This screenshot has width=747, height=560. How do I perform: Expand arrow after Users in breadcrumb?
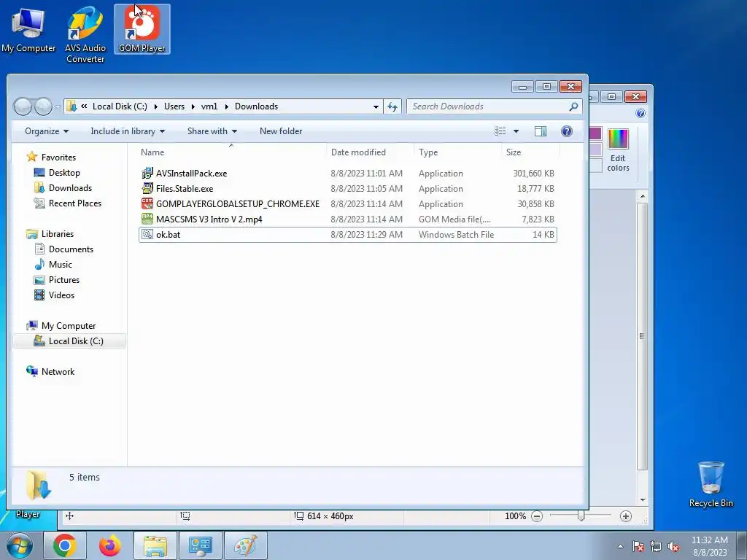[x=193, y=106]
